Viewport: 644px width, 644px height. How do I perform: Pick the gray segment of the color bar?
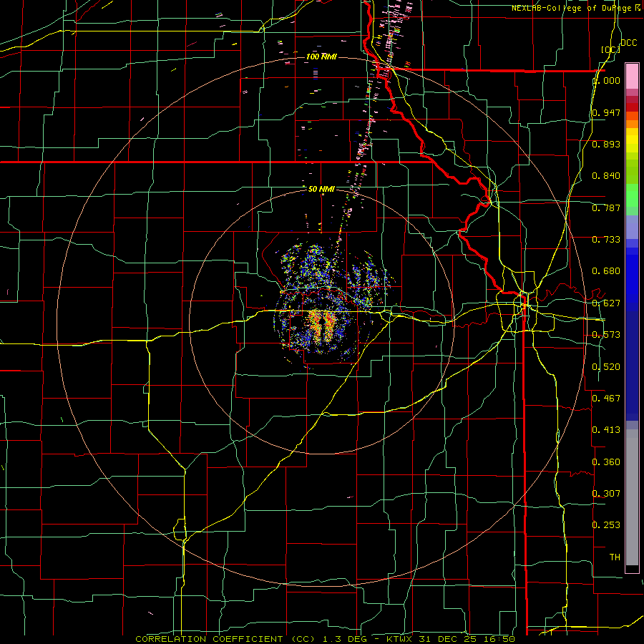click(x=632, y=497)
